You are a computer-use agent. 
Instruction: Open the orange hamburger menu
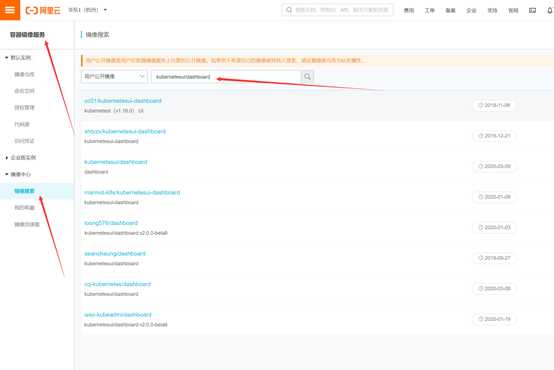tap(10, 10)
